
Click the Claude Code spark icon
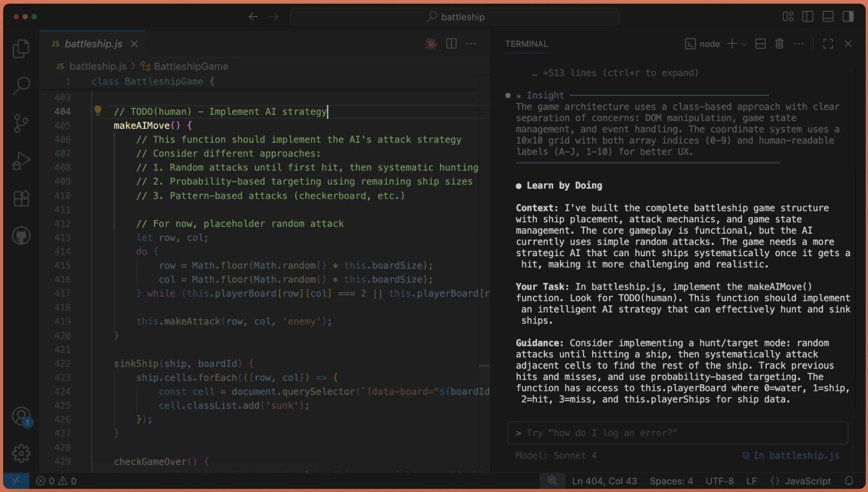click(431, 44)
